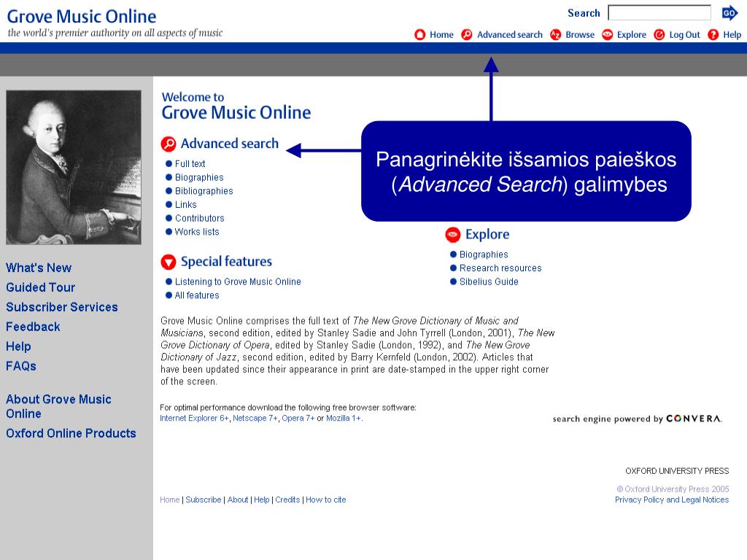The image size is (747, 560).
Task: Open Biographies under Explore section
Action: pos(484,254)
